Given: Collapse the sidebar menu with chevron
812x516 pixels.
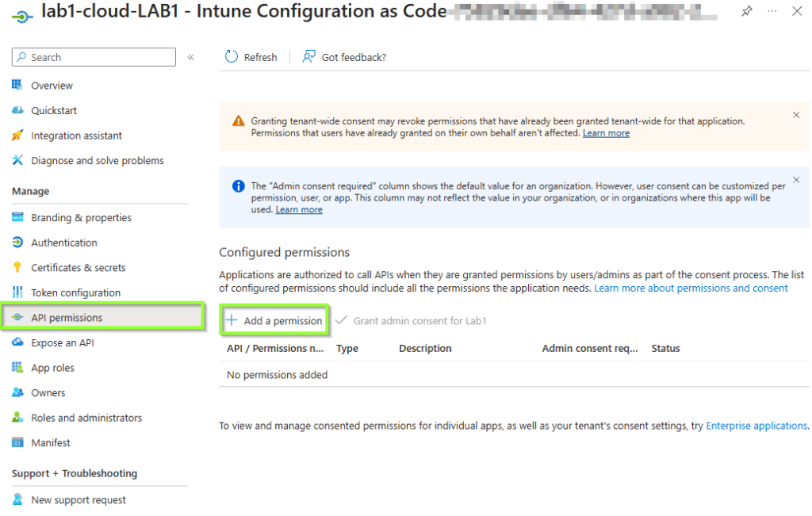Looking at the screenshot, I should coord(190,57).
